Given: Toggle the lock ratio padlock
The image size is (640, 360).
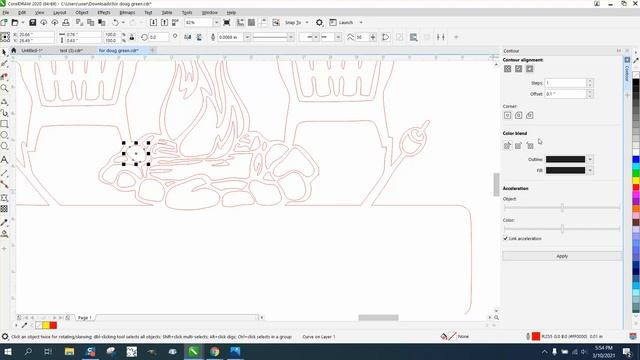Looking at the screenshot, I should point(132,37).
